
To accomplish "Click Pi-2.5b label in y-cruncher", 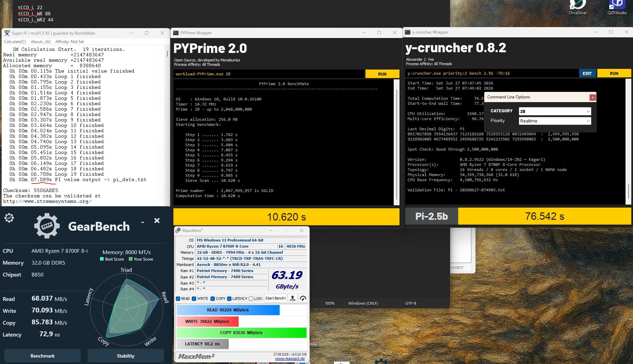I will 431,216.
